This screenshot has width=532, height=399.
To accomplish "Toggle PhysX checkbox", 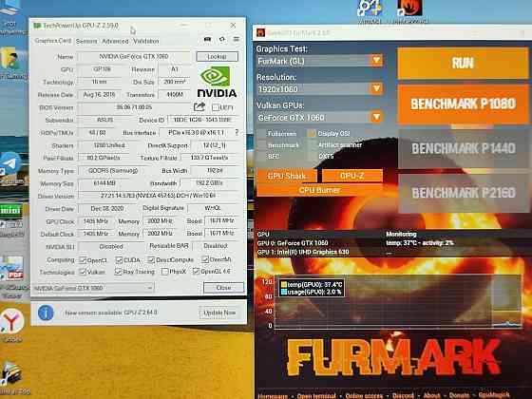I will pyautogui.click(x=165, y=272).
